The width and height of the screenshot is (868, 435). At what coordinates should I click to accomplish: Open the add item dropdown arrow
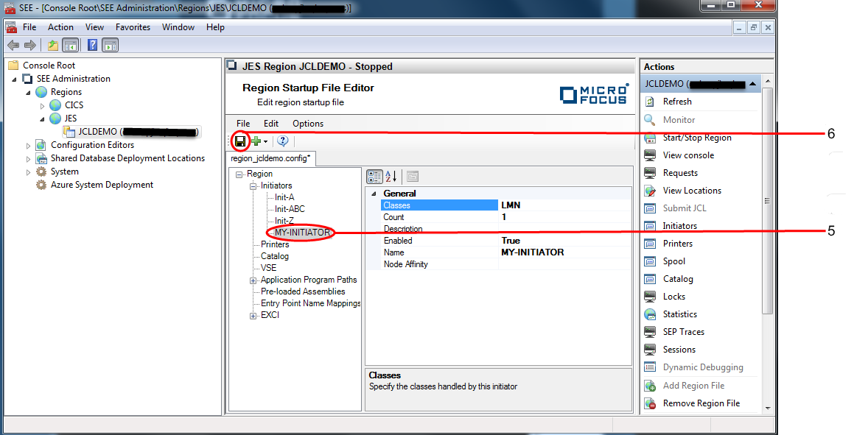coord(266,142)
